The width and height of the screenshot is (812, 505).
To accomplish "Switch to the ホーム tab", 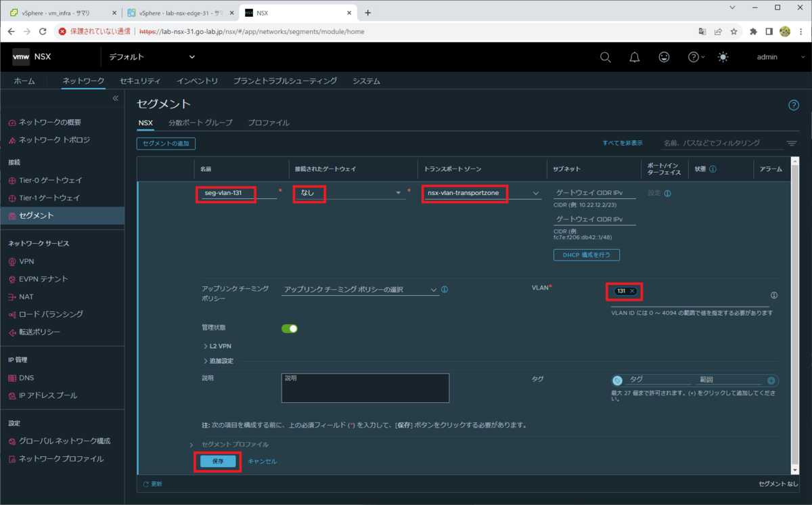I will pos(24,81).
